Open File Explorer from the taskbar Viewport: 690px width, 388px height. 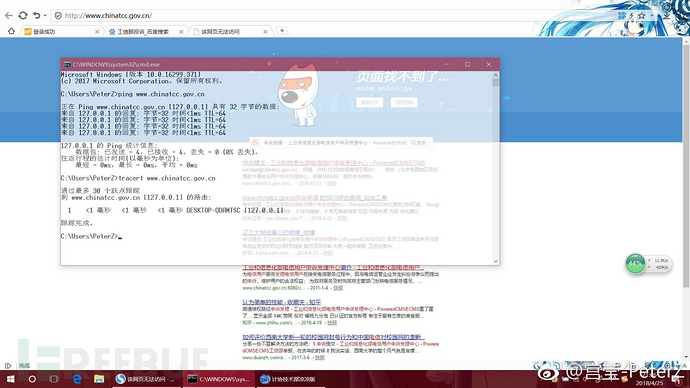tap(99, 379)
